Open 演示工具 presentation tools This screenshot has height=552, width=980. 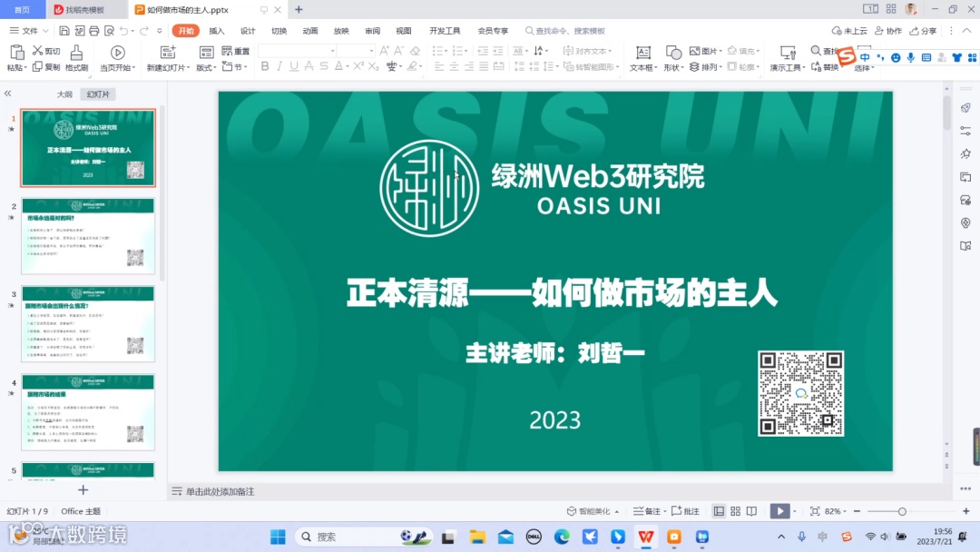tap(787, 58)
